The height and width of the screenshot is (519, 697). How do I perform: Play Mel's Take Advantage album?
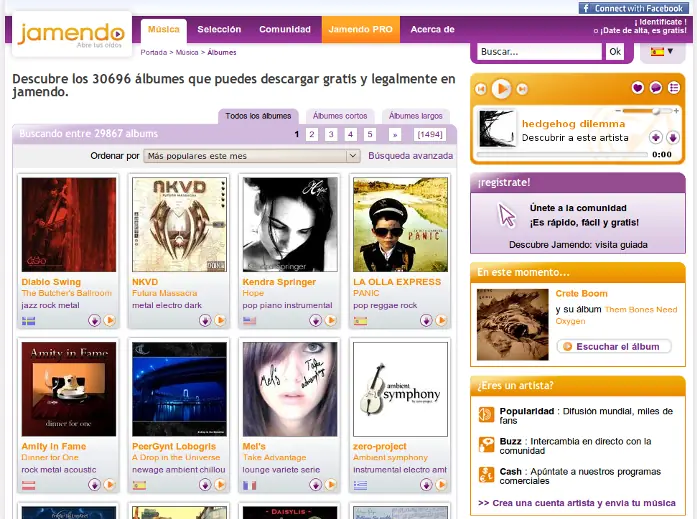pos(331,484)
